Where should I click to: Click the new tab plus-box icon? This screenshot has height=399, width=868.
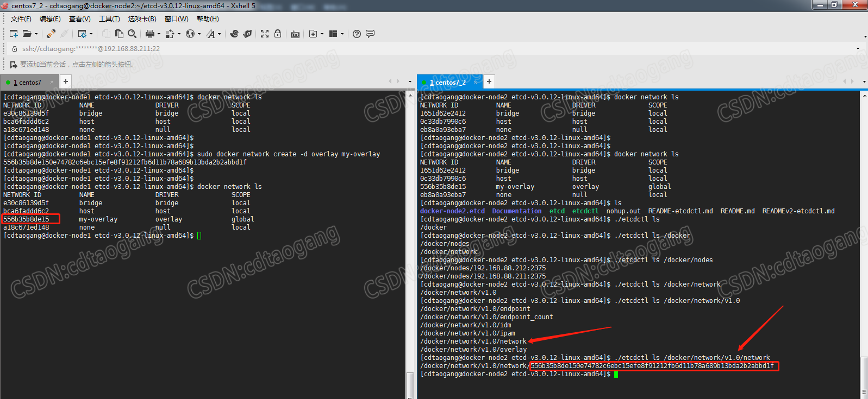(313, 34)
